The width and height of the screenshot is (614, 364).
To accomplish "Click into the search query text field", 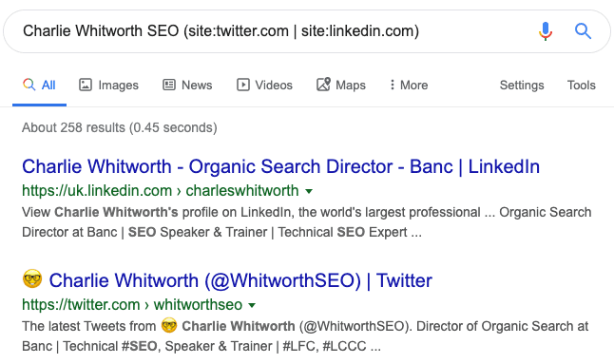I will pyautogui.click(x=274, y=31).
